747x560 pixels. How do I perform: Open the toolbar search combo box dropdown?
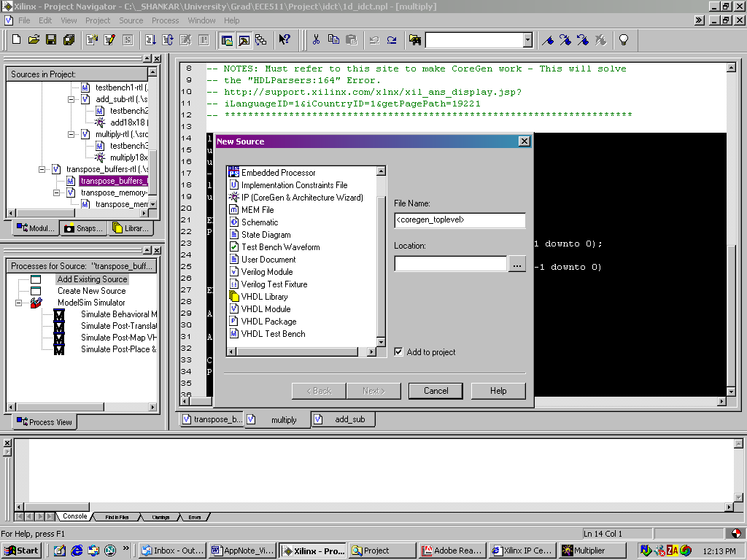pyautogui.click(x=527, y=39)
